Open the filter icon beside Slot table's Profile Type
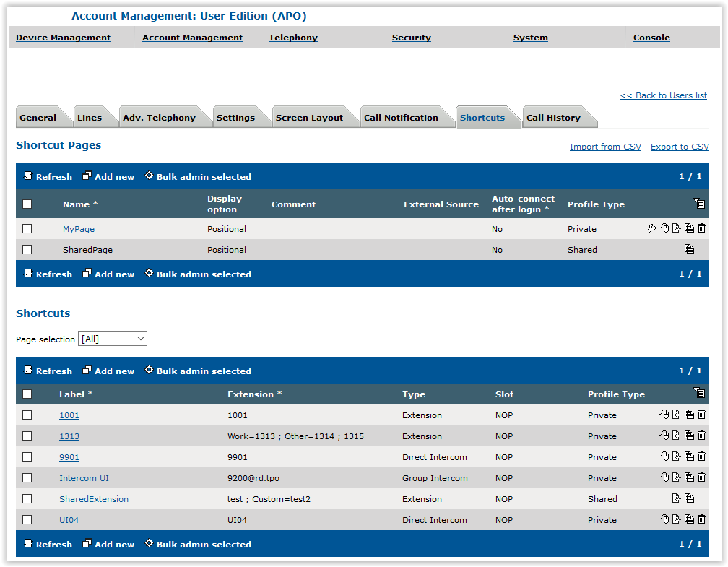Image resolution: width=728 pixels, height=567 pixels. tap(699, 393)
